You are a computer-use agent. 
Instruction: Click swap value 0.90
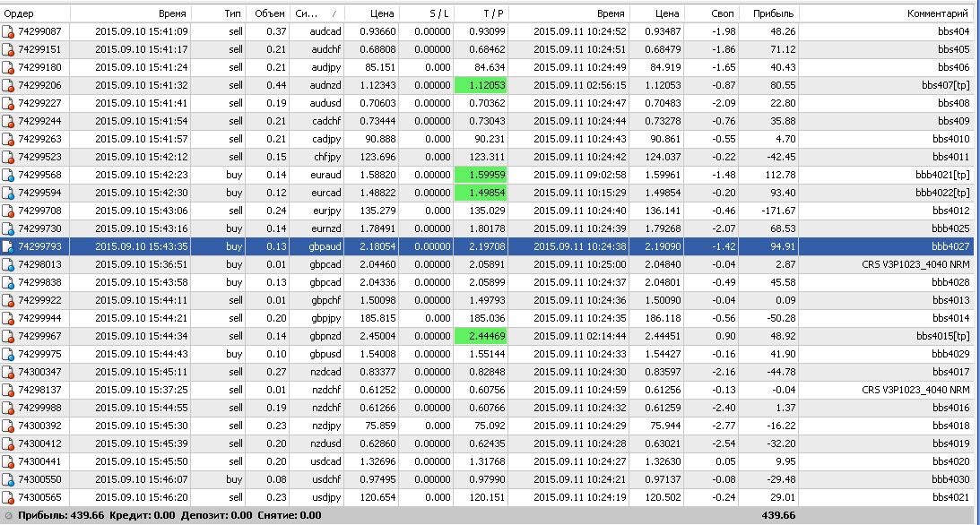(x=725, y=337)
